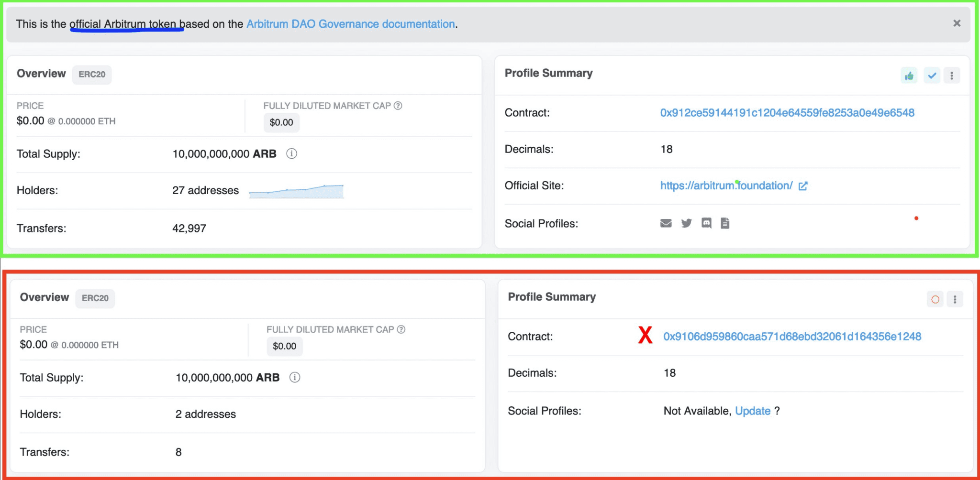Image resolution: width=980 pixels, height=480 pixels.
Task: Click info icon beside fake token Total Supply
Action: pyautogui.click(x=295, y=377)
